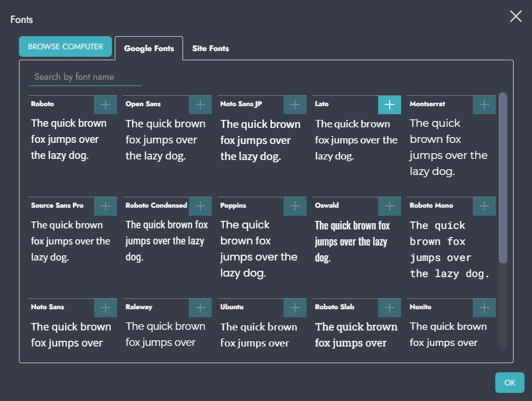Viewport: 532px width, 401px height.
Task: Click the Browse Computer button
Action: pyautogui.click(x=65, y=47)
